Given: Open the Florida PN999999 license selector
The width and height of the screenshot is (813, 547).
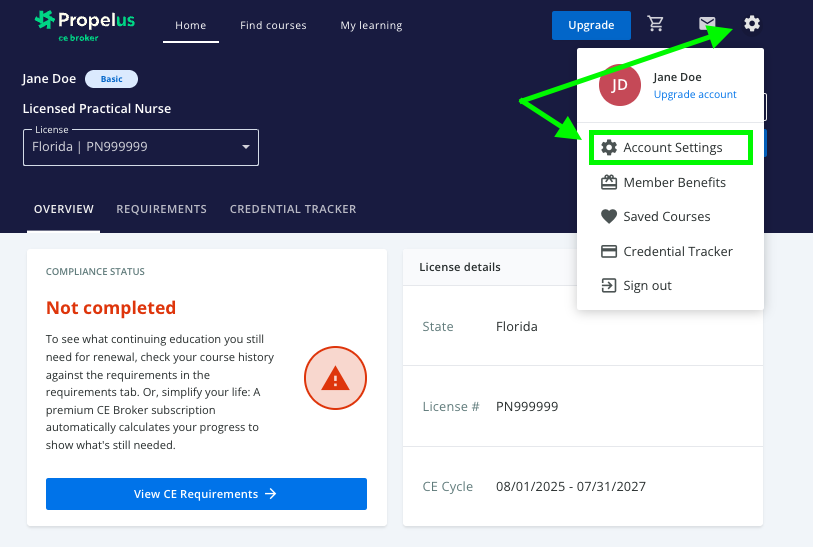Looking at the screenshot, I should pos(140,148).
